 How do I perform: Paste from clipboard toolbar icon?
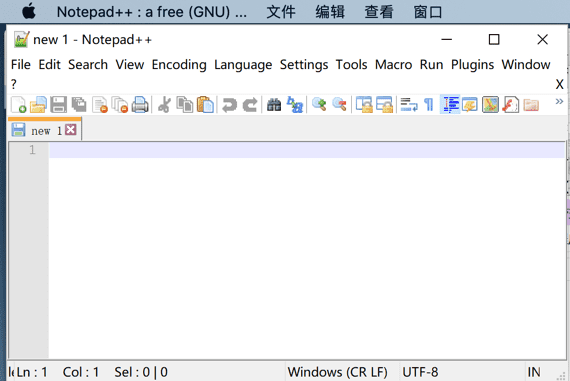(205, 105)
